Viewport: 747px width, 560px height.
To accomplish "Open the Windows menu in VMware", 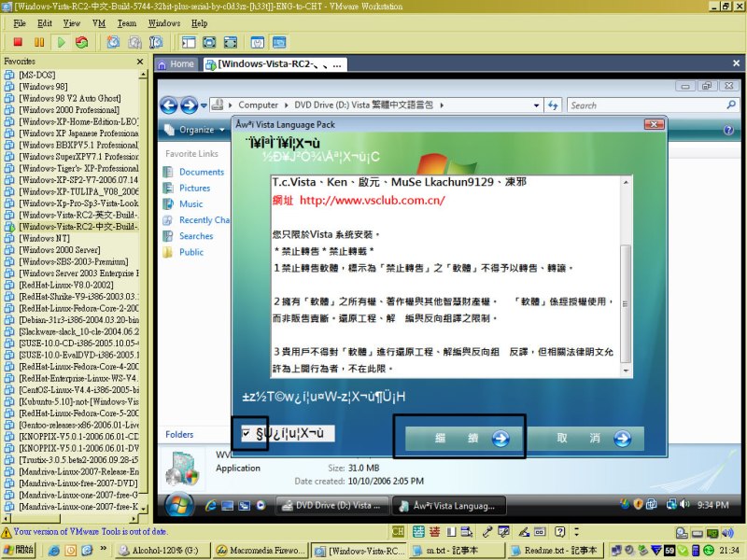I will coord(164,23).
